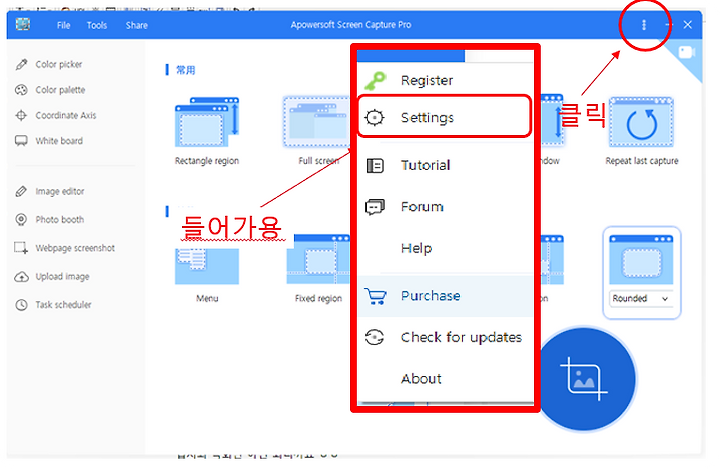Open the Color palette tool

[50, 90]
